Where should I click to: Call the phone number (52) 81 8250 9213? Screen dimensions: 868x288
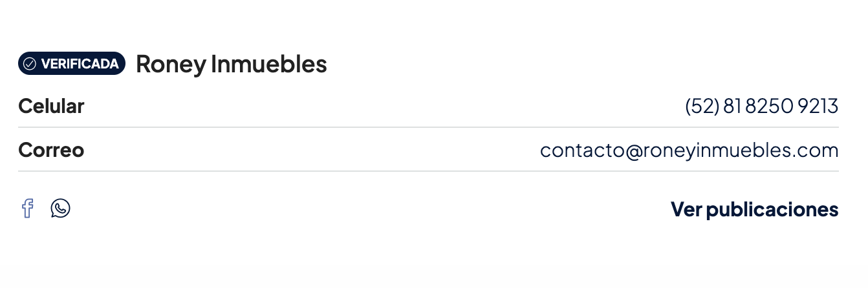[x=761, y=106]
